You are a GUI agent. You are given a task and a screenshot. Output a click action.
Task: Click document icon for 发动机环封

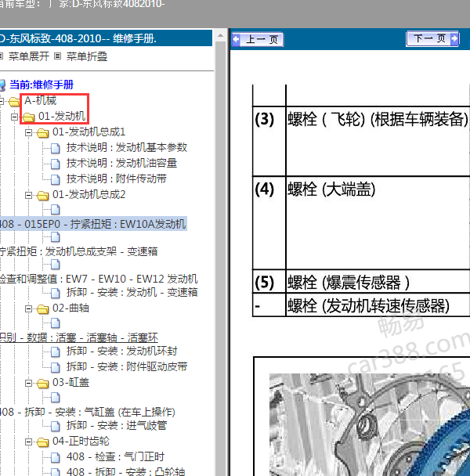(x=56, y=352)
